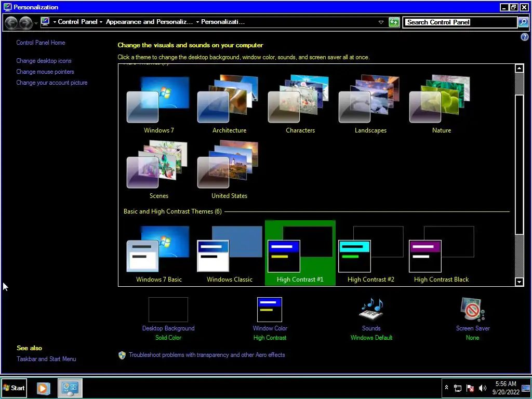
Task: Select the Nature theme
Action: pyautogui.click(x=441, y=104)
